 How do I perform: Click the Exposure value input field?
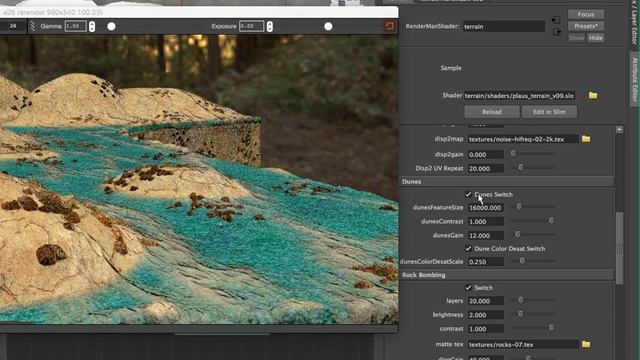252,26
